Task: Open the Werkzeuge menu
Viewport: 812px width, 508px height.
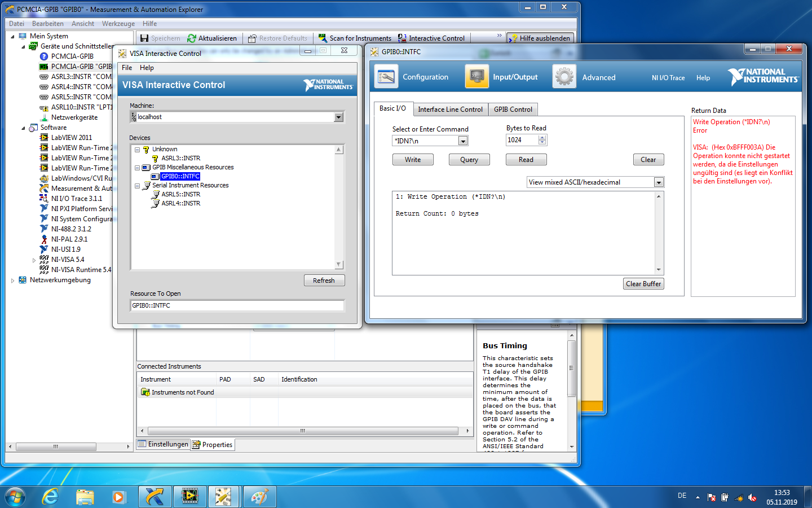Action: (x=118, y=24)
